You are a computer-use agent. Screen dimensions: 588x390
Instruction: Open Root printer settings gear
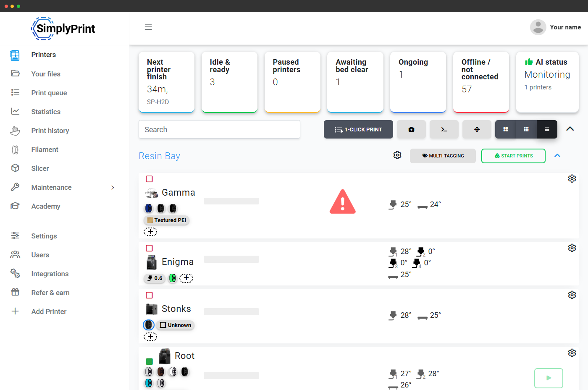(x=572, y=353)
